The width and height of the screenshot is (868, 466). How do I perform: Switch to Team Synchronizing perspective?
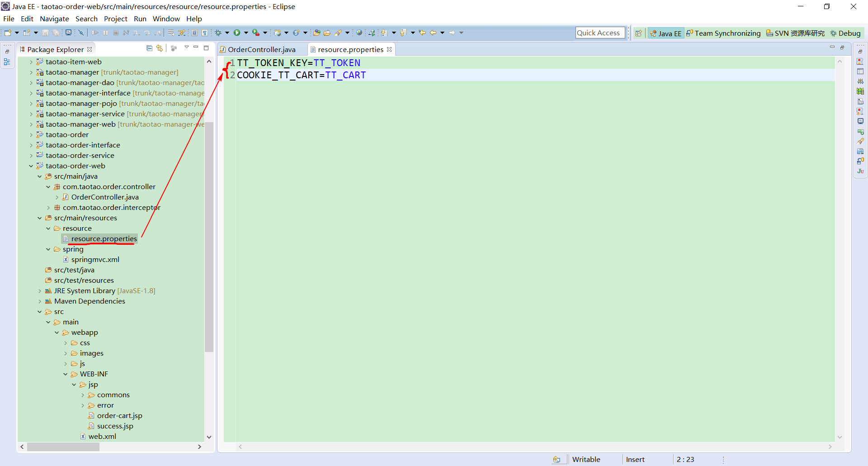[723, 33]
